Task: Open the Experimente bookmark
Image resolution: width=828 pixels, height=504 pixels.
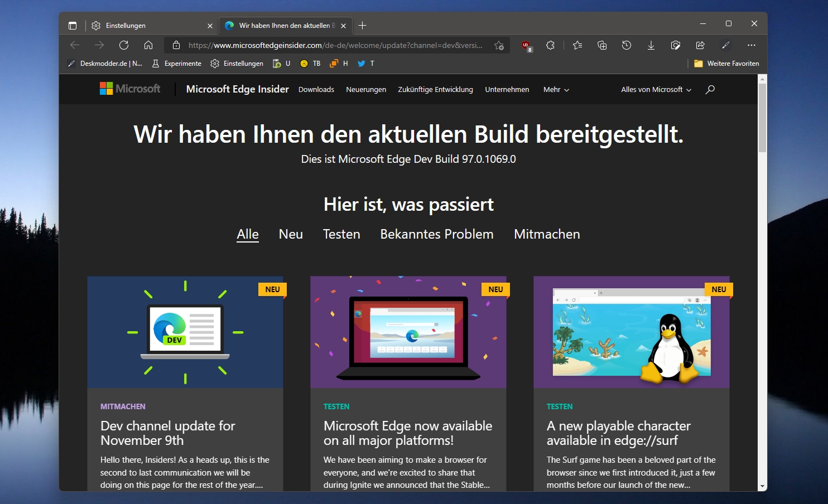Action: pos(176,64)
